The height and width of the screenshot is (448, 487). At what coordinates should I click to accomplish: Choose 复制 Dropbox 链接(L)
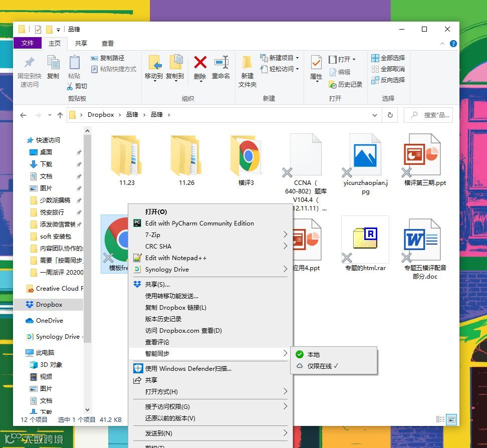coord(210,308)
